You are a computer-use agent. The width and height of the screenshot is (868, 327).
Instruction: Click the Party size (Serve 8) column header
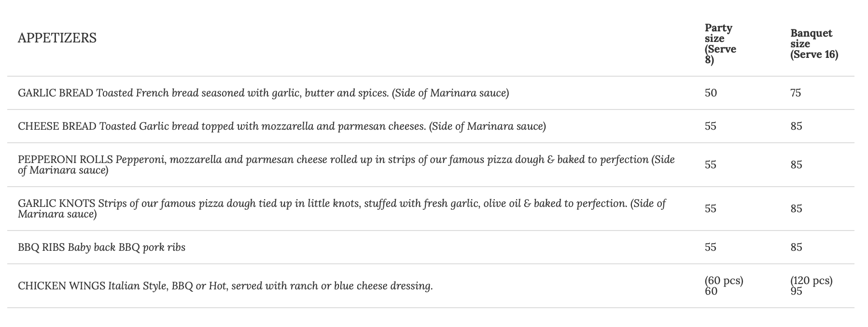(720, 44)
